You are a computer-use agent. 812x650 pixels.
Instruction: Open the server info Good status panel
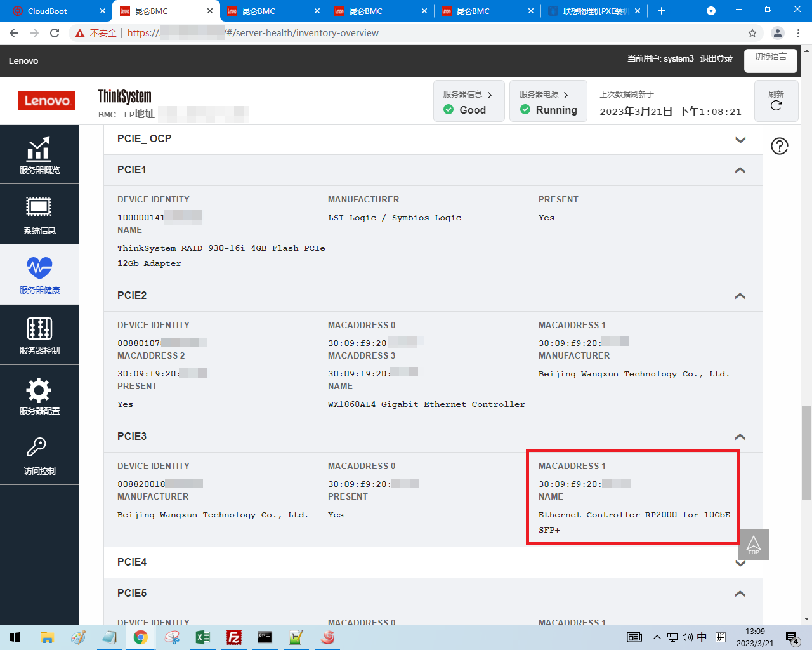click(x=469, y=101)
